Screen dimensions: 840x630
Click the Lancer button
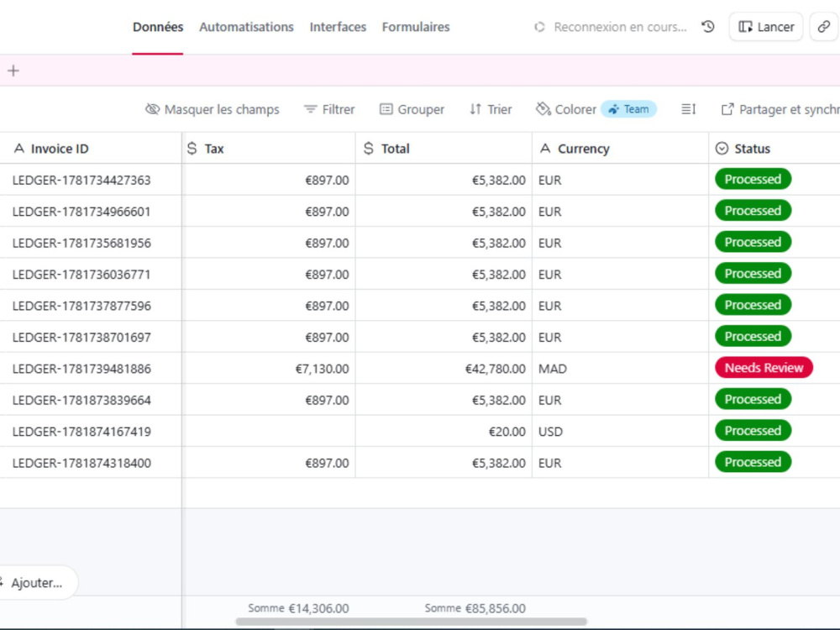(766, 27)
